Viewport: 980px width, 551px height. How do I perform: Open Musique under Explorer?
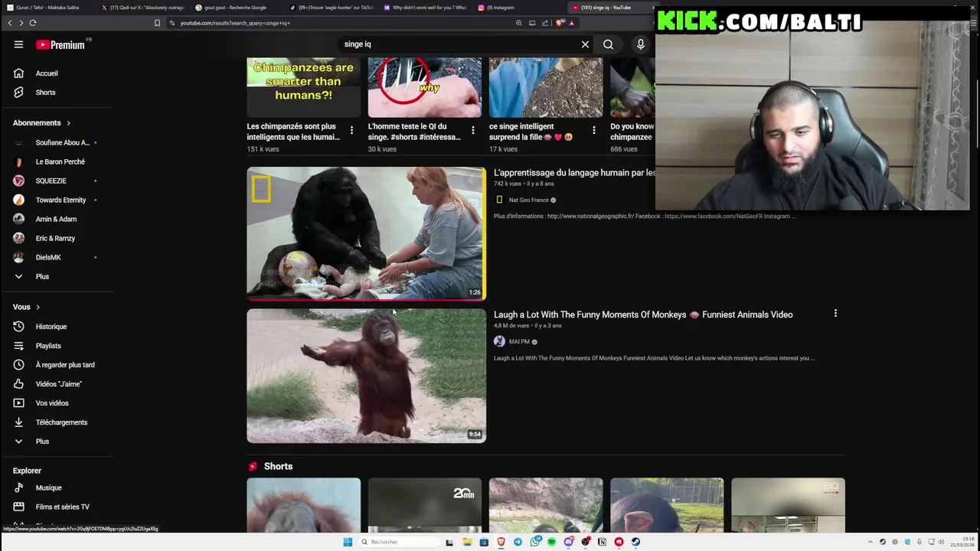click(x=48, y=487)
